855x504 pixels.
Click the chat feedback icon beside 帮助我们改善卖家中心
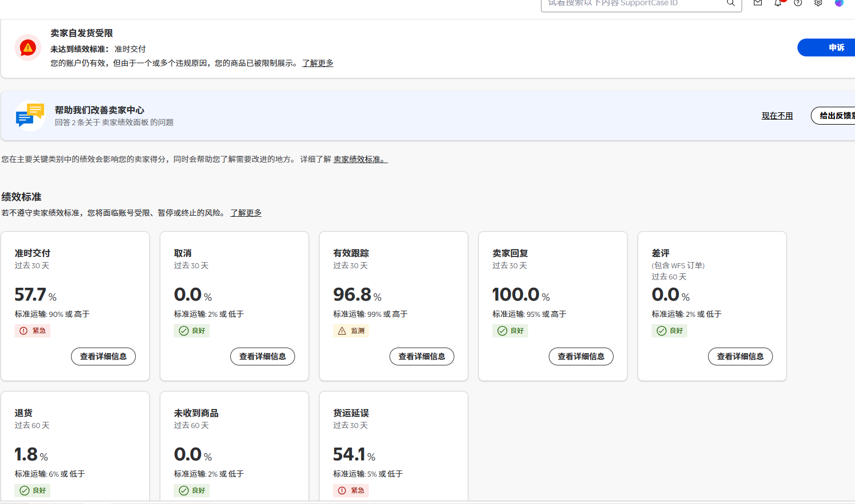pyautogui.click(x=30, y=116)
